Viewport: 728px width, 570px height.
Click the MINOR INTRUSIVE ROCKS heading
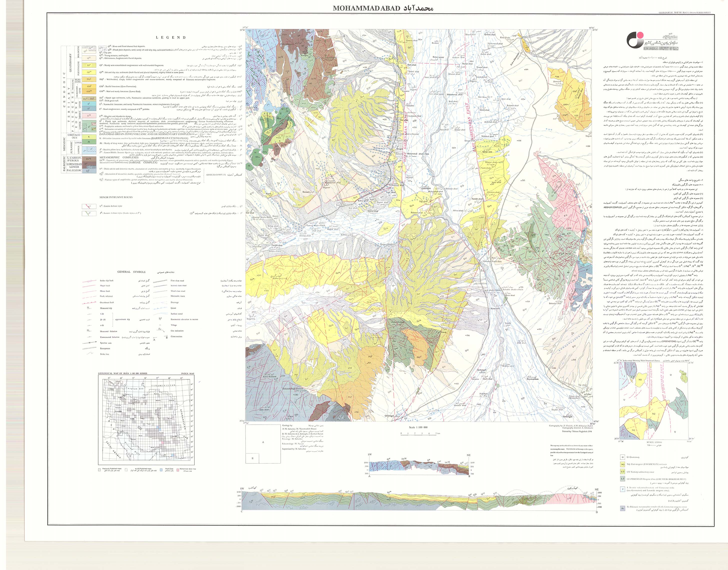pos(116,197)
